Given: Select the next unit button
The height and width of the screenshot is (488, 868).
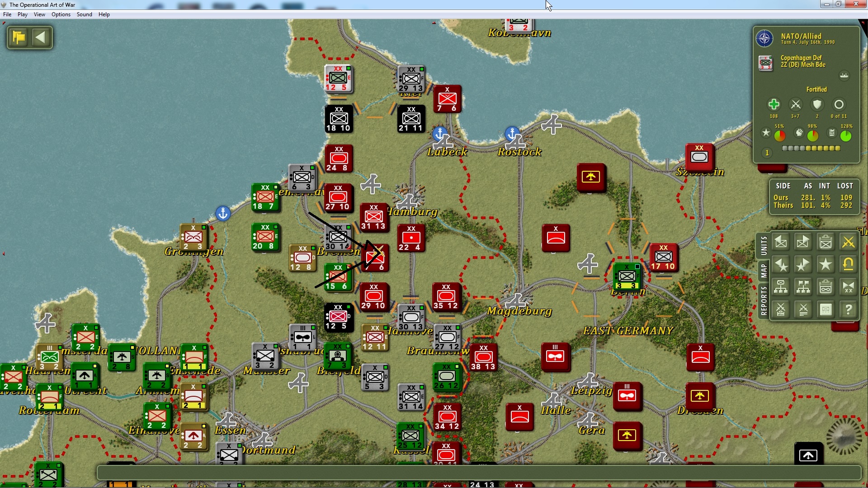Looking at the screenshot, I should click(x=803, y=242).
